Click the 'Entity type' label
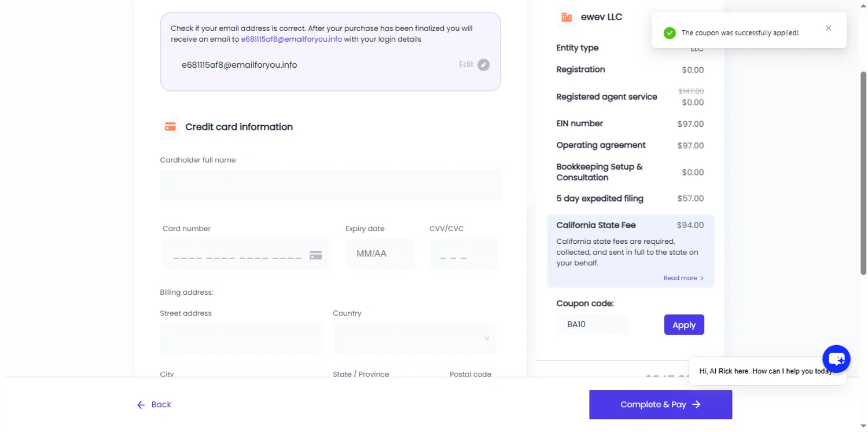 tap(578, 48)
